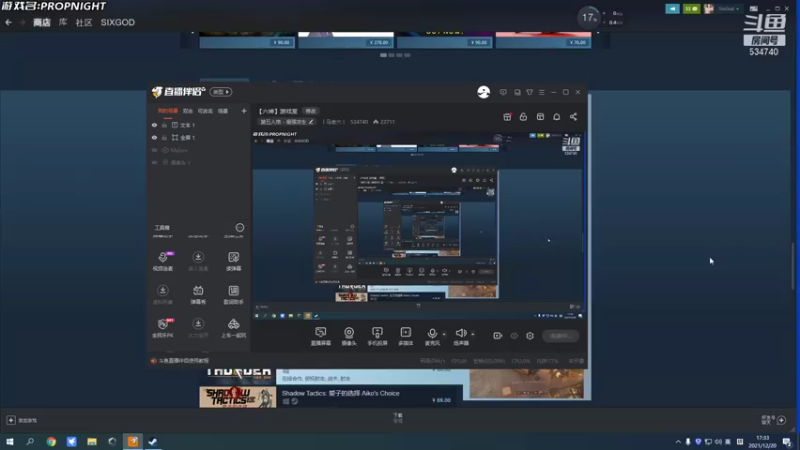Click the share icon above the preview
This screenshot has width=800, height=450.
pos(573,117)
